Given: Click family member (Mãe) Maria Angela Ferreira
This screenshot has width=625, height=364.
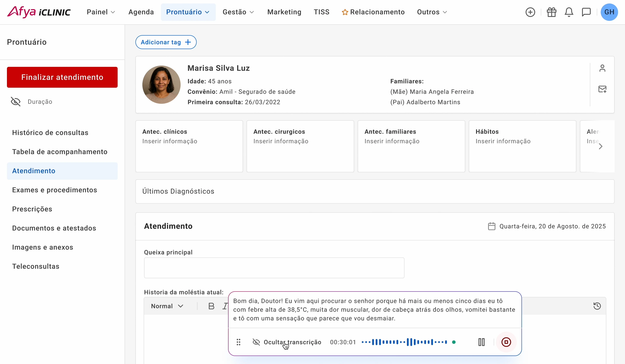Looking at the screenshot, I should click(432, 92).
